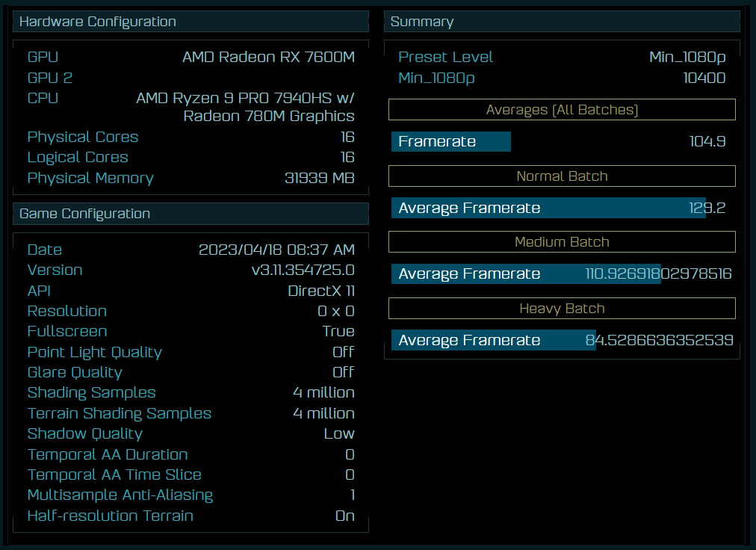Collapse the Game Configuration panel
Viewport: 756px width, 550px height.
pyautogui.click(x=190, y=214)
